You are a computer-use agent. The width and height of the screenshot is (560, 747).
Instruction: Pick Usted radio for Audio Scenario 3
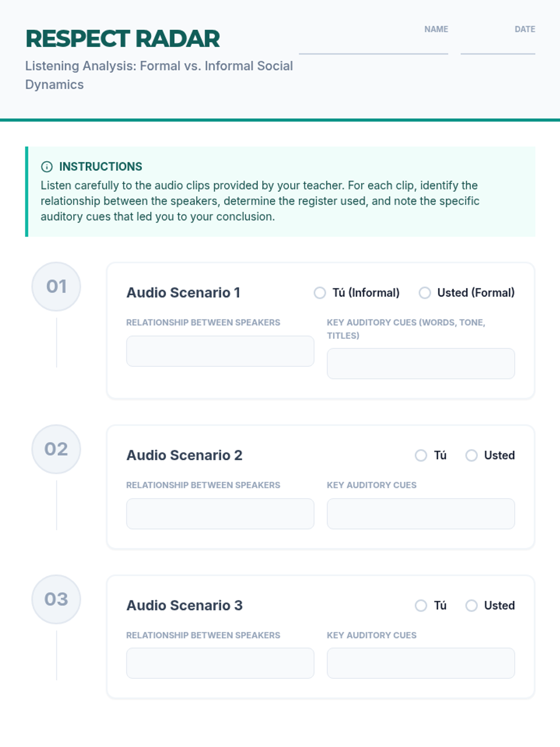471,606
